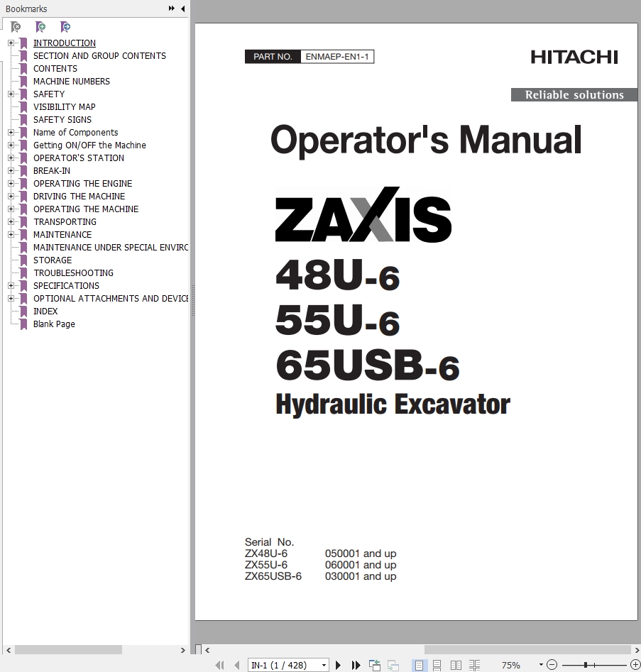
Task: Open the TROUBLESHOOTING bookmark
Action: 73,273
